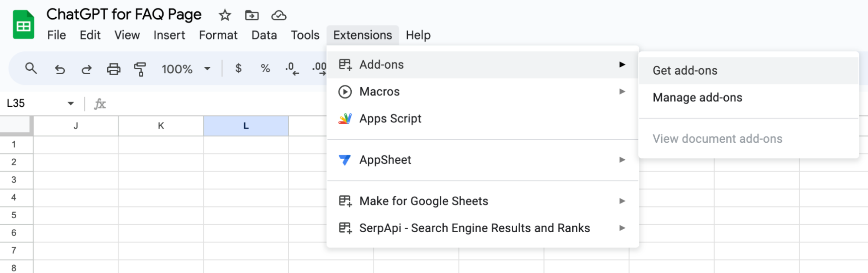The height and width of the screenshot is (273, 868).
Task: Click the Macros play icon
Action: coord(345,92)
